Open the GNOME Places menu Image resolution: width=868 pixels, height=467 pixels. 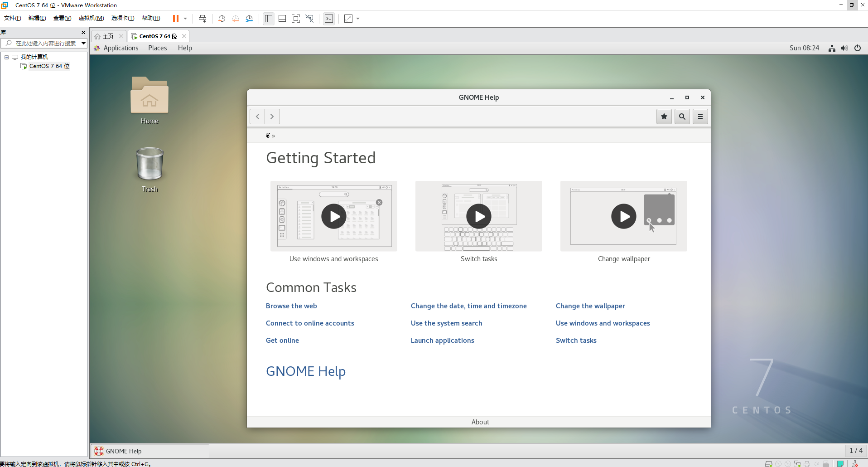pyautogui.click(x=158, y=48)
